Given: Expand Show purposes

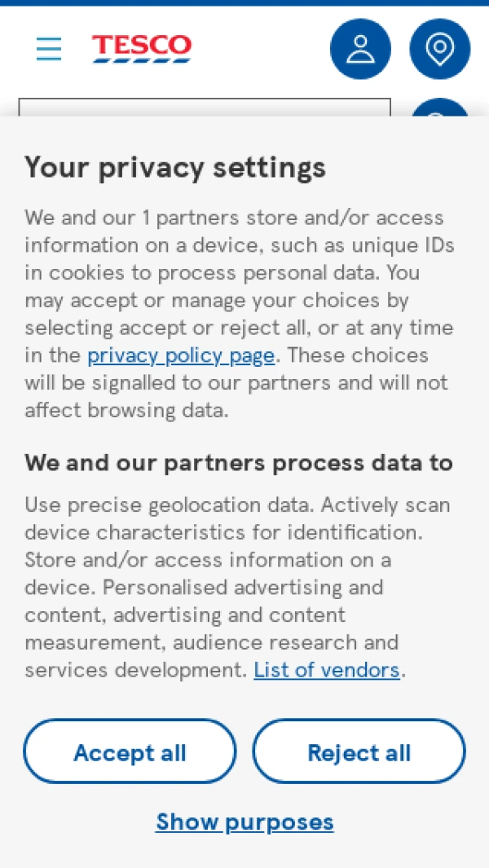Looking at the screenshot, I should [244, 822].
